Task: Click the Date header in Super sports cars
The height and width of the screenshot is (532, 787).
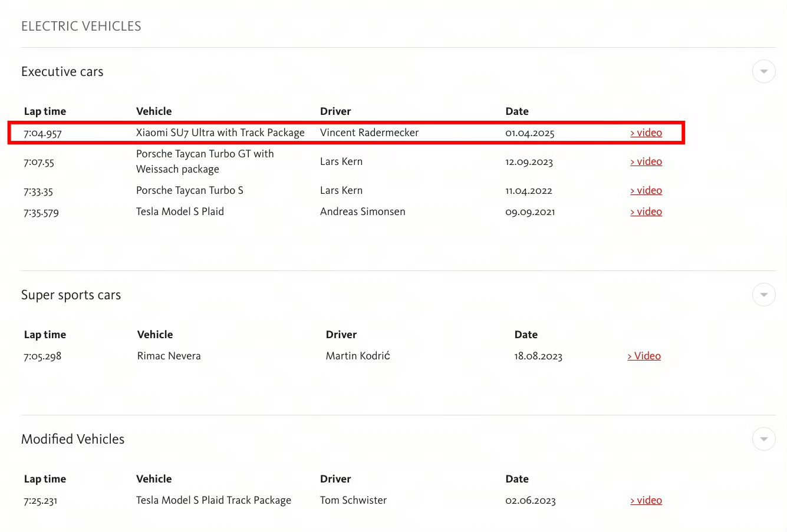Action: coord(526,335)
